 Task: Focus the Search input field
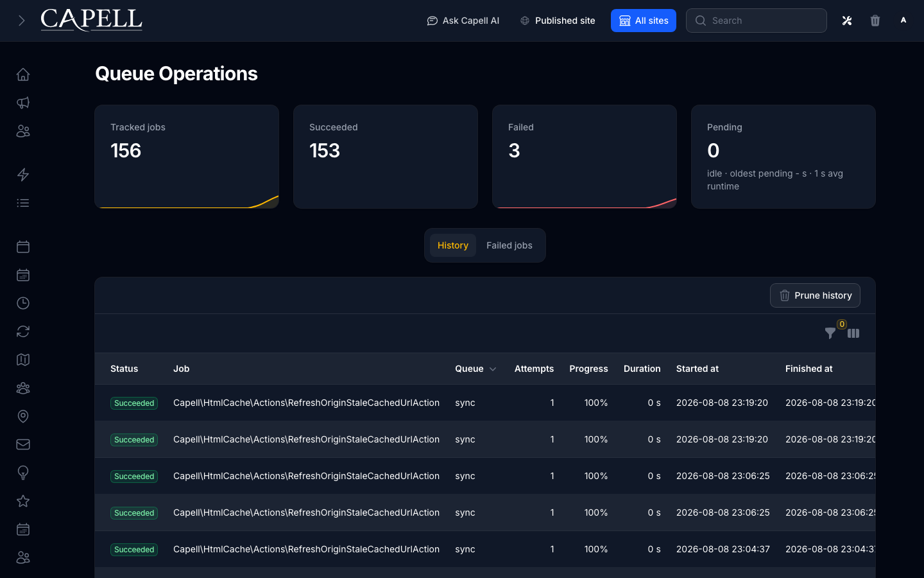click(757, 21)
